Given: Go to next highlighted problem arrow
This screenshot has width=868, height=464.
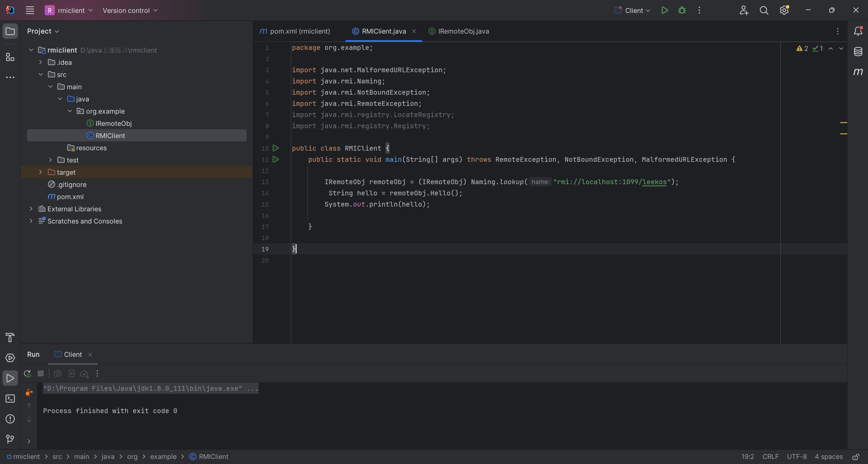Looking at the screenshot, I should click(x=841, y=49).
